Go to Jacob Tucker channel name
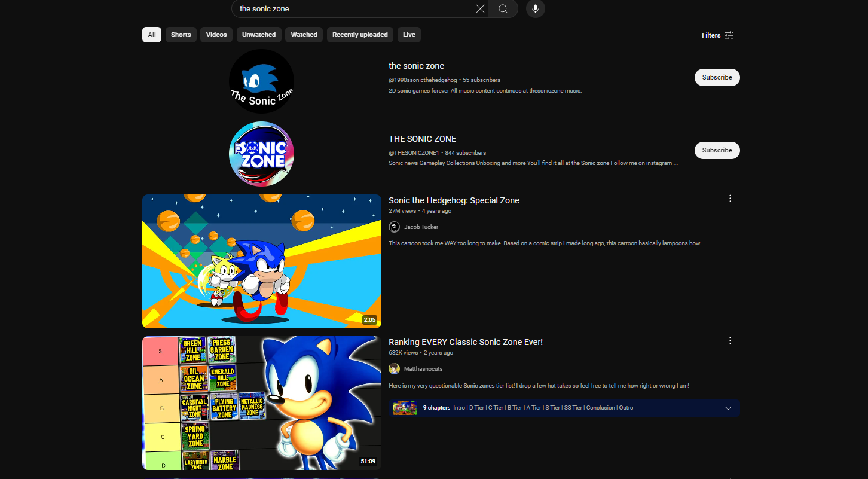The width and height of the screenshot is (868, 479). click(421, 227)
